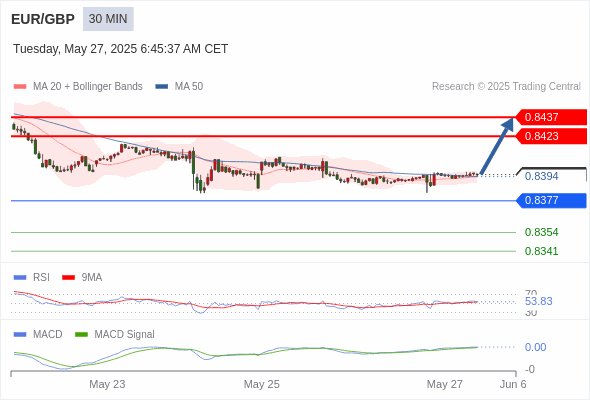This screenshot has height=400, width=590.
Task: Click the green 0.8354 support level value
Action: (x=541, y=232)
